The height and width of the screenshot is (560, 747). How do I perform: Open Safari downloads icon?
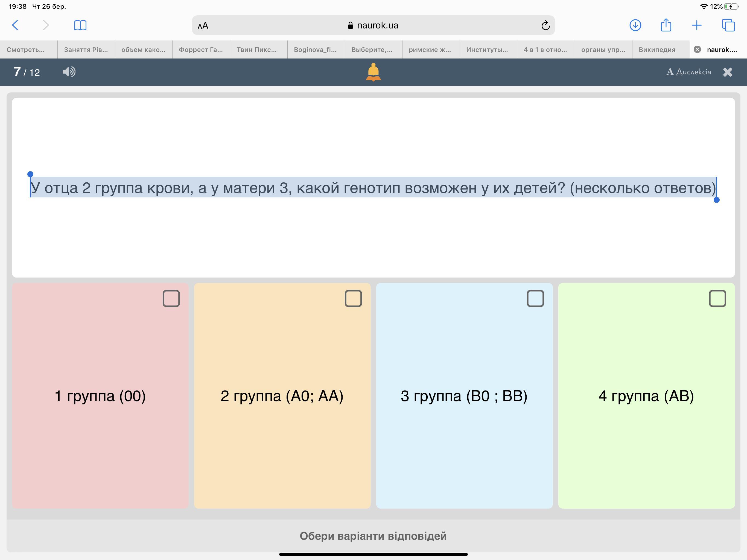(635, 25)
